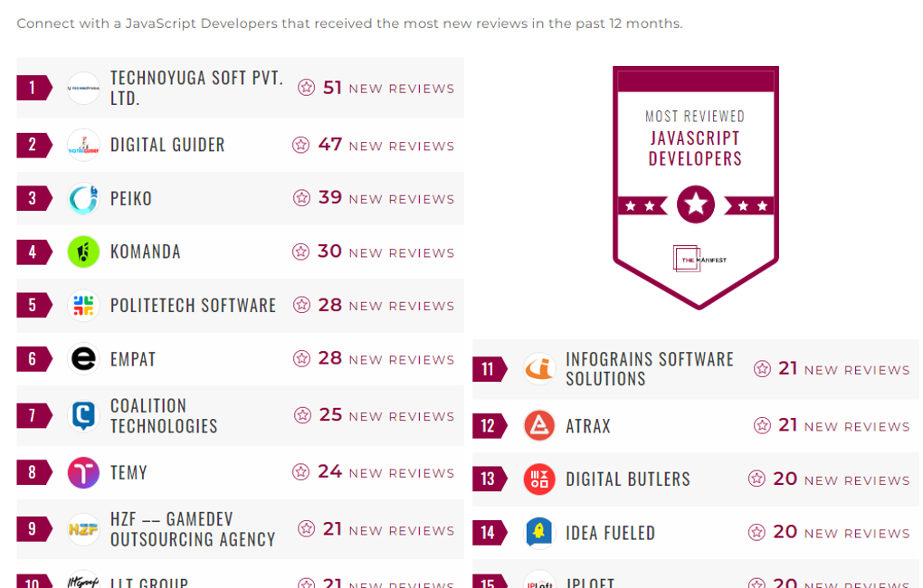Click Digital Guider's 47 new reviews
The width and height of the screenshot is (923, 588).
(x=374, y=145)
